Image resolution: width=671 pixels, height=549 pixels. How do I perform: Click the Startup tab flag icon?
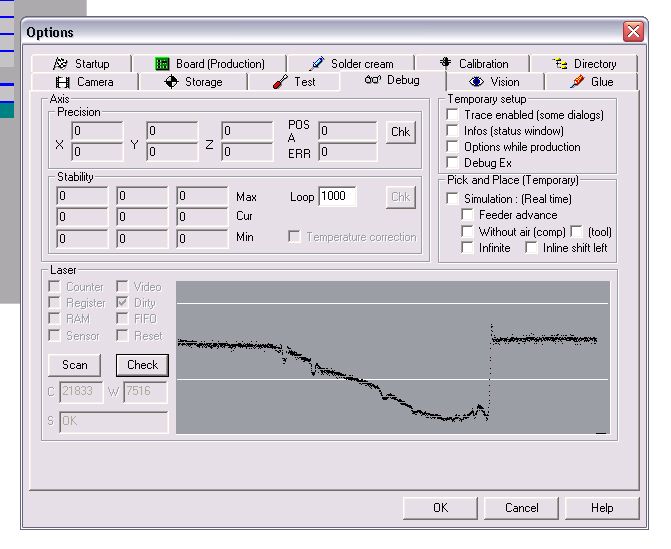tap(60, 64)
